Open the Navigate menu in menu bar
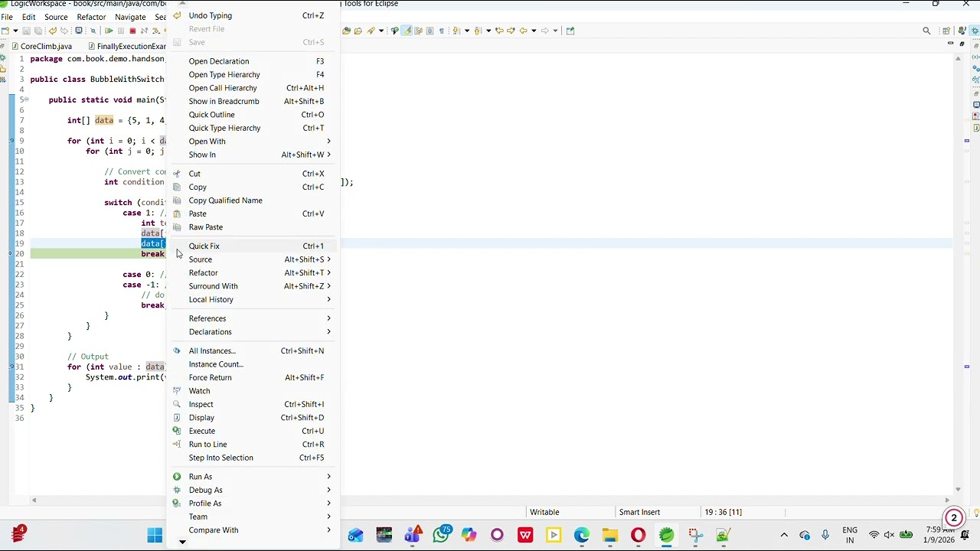 click(130, 17)
